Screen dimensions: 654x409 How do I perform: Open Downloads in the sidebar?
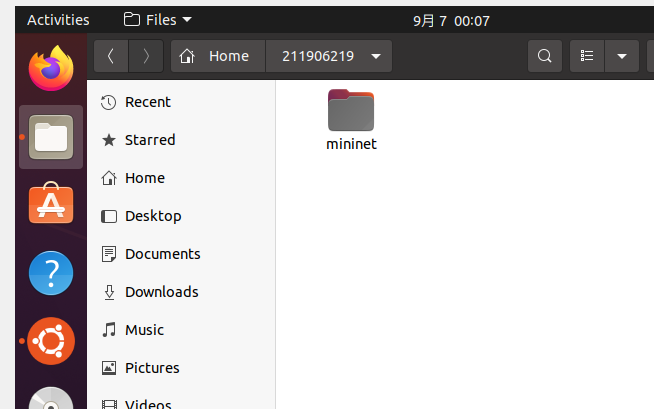(161, 292)
